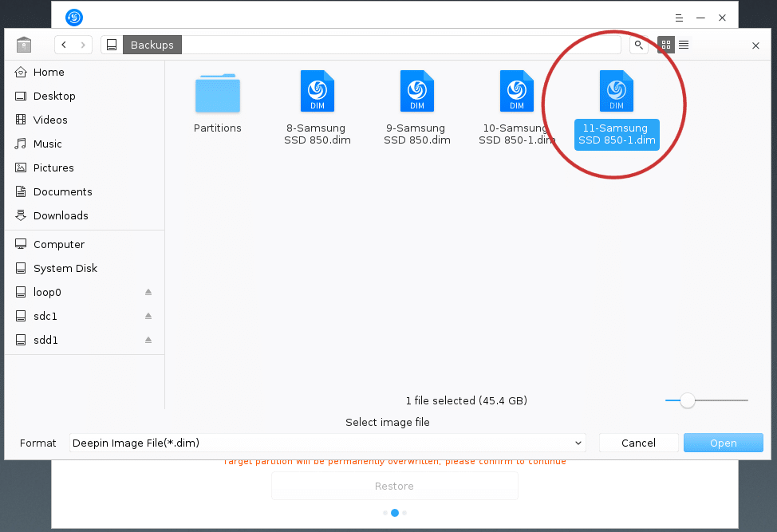
Task: Open Downloads in sidebar
Action: click(x=85, y=215)
